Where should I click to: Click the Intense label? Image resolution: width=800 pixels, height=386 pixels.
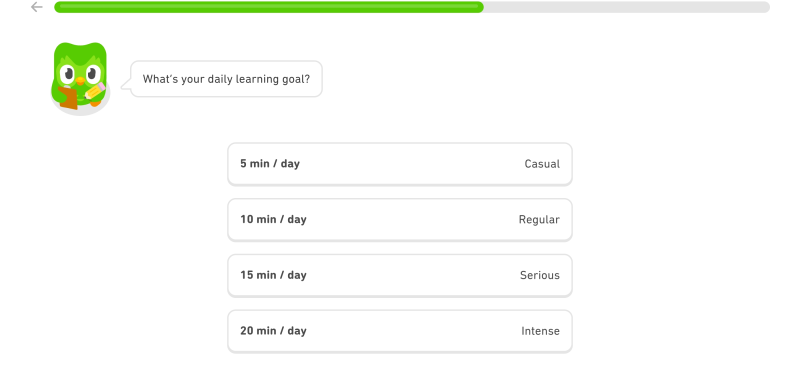[x=540, y=331]
